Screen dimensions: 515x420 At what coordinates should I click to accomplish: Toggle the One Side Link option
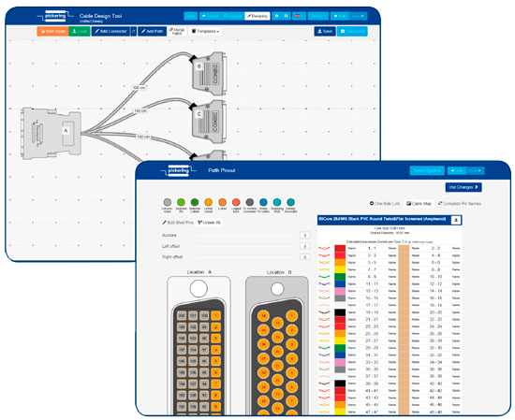[x=385, y=204]
